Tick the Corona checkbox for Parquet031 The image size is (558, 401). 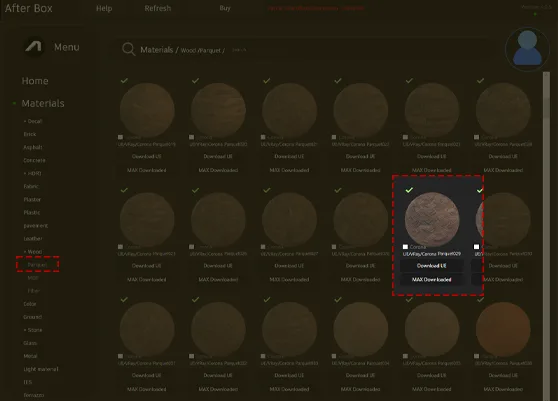(x=120, y=356)
